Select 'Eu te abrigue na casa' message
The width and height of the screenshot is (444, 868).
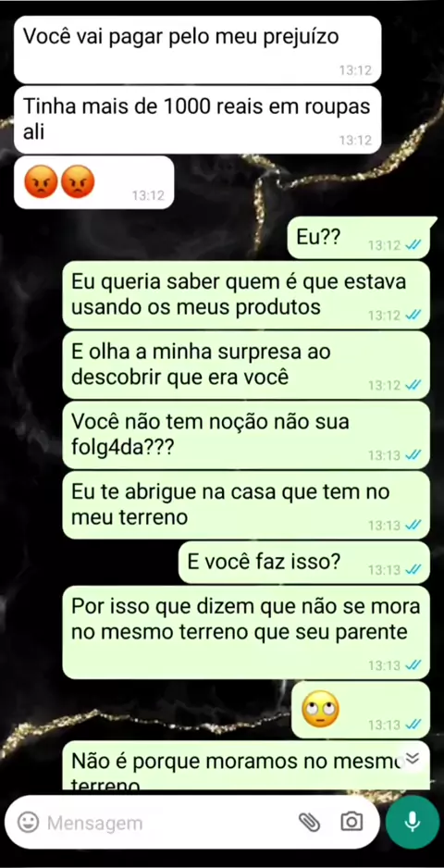(x=246, y=504)
